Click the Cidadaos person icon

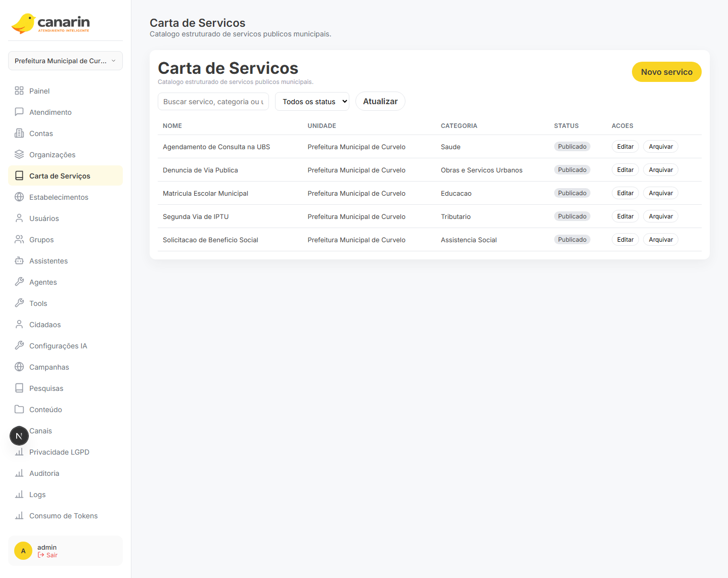(19, 324)
